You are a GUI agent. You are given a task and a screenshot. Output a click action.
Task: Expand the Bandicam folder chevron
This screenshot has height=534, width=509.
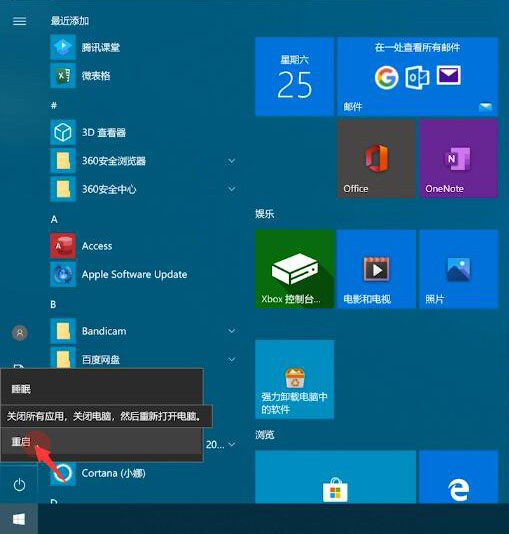pyautogui.click(x=232, y=331)
